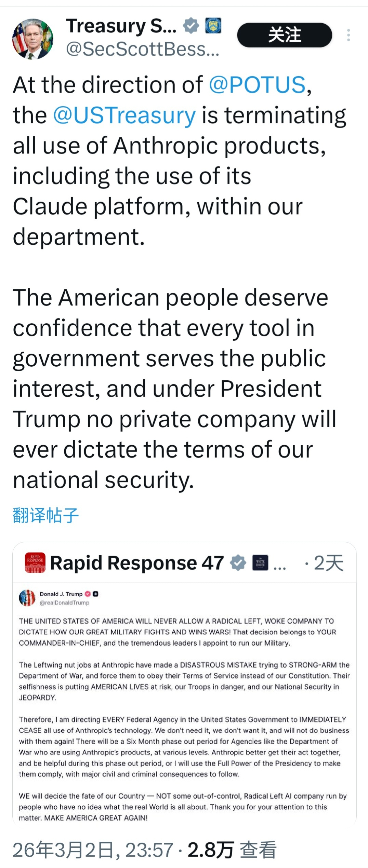This screenshot has width=368, height=868.
Task: Open the three-dot more options menu
Action: tap(348, 35)
